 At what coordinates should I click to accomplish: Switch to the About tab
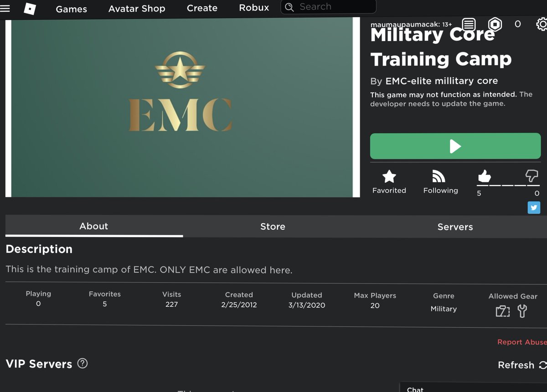[94, 226]
